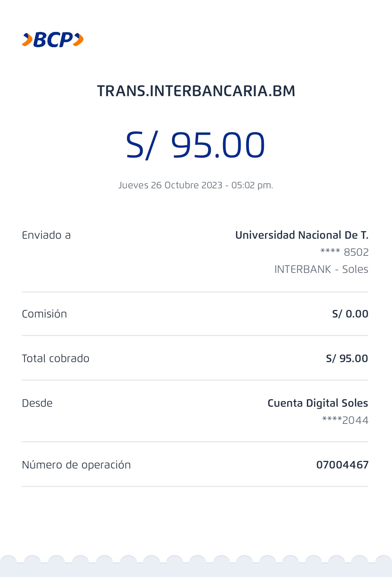Viewport: 392px width, 577px height.
Task: Select the S/ 0.00 commission value
Action: 350,314
